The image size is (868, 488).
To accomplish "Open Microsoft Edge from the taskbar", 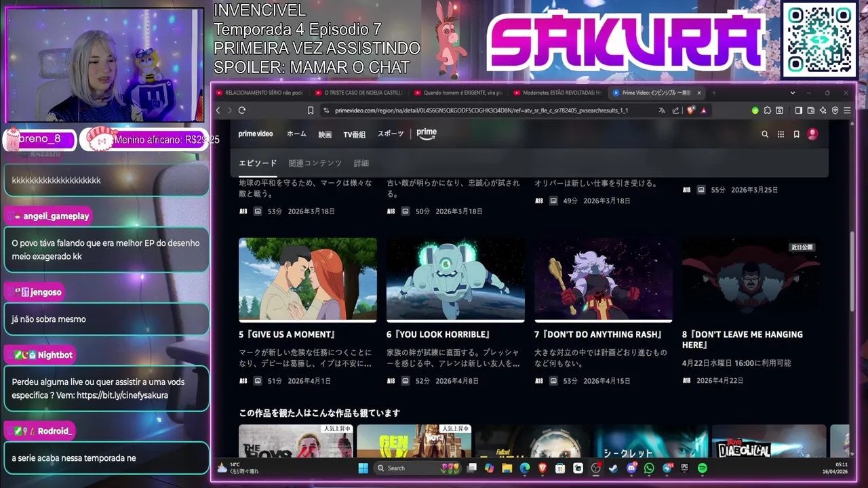I will point(524,468).
